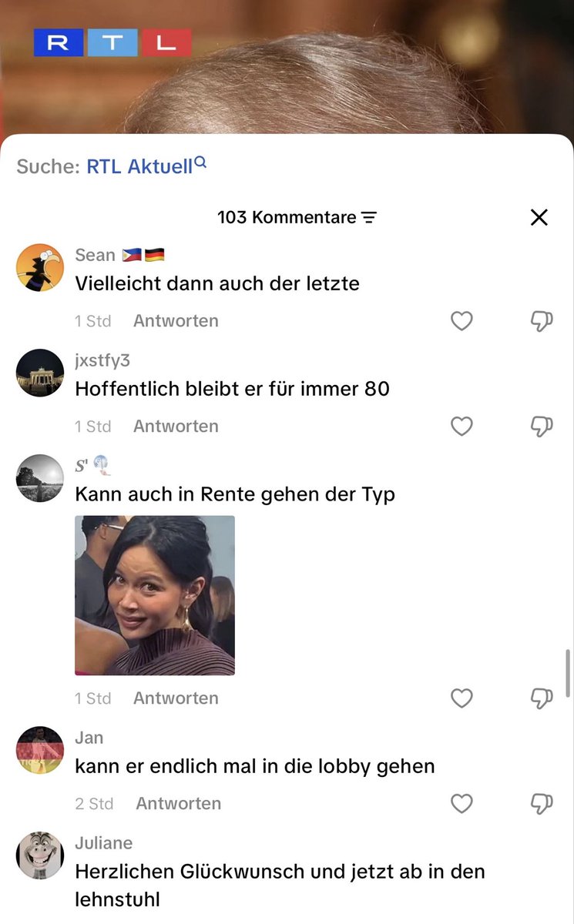This screenshot has width=574, height=924.
Task: Dislike Jan's lobby comment
Action: [x=542, y=804]
